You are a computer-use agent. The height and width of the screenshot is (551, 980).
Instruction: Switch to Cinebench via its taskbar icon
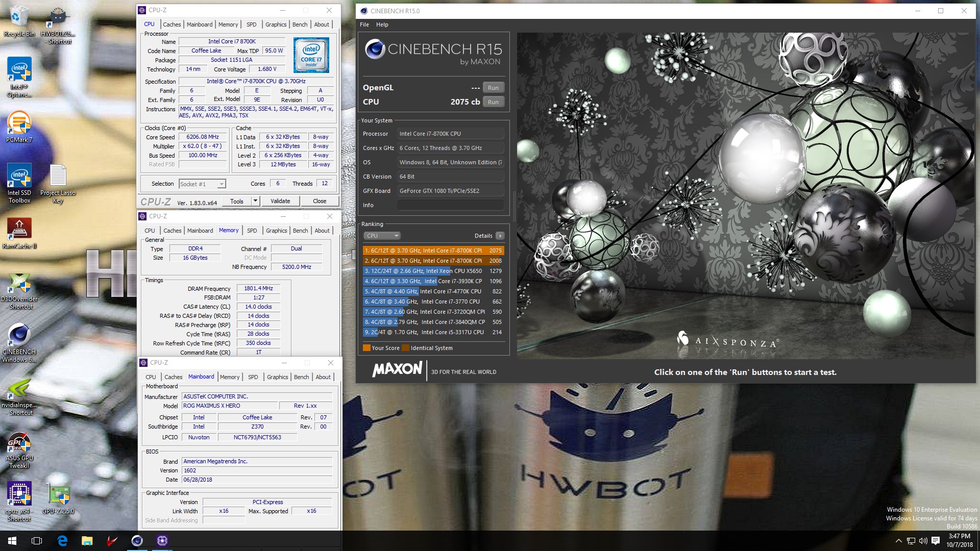click(x=137, y=541)
